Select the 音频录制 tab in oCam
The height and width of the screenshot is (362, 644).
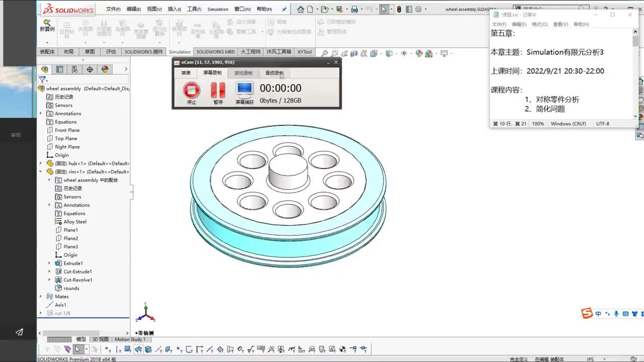pyautogui.click(x=274, y=73)
